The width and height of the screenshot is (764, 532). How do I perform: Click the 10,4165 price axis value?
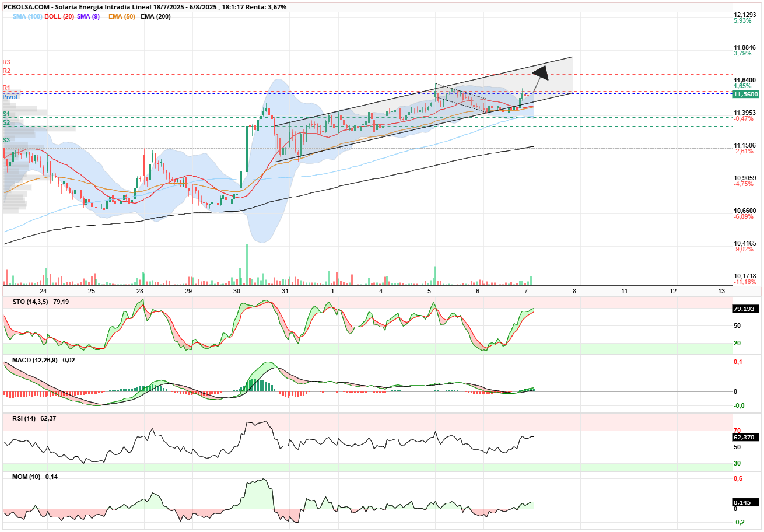[745, 243]
